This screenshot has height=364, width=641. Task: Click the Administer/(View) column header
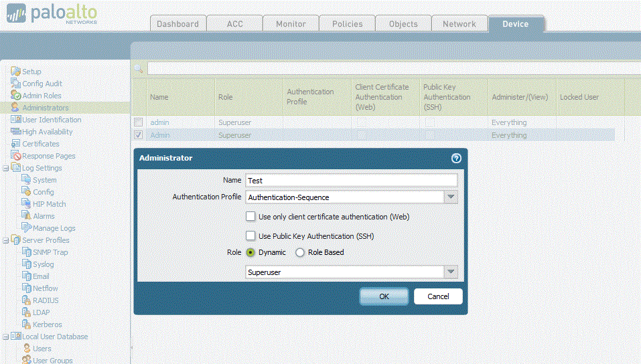tap(522, 97)
